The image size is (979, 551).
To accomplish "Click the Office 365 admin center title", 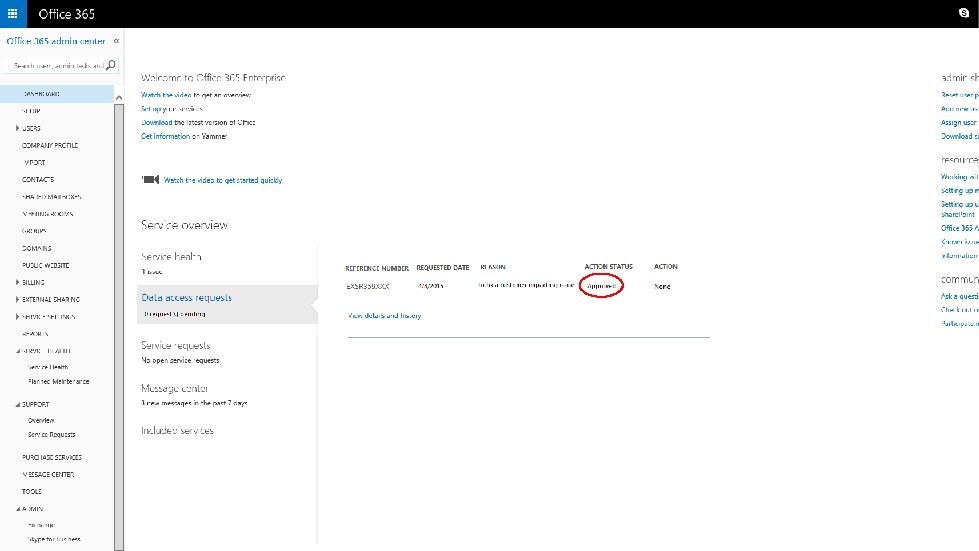I will [56, 41].
